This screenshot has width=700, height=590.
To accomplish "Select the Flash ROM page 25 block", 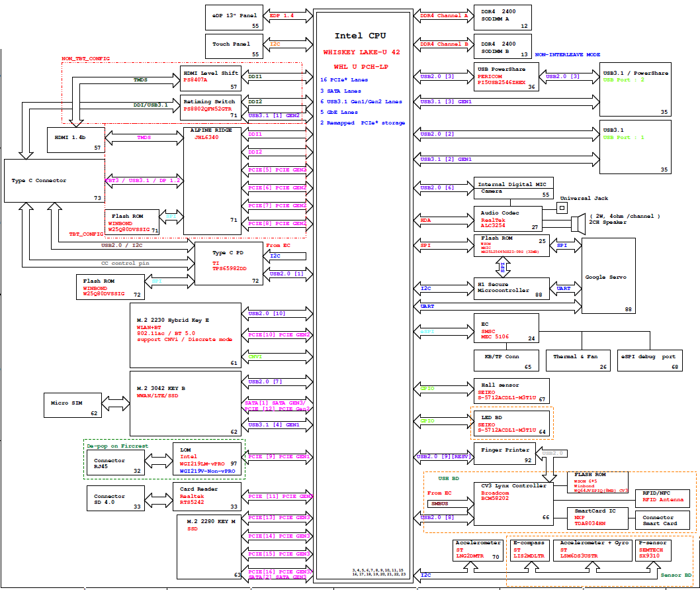I will [511, 246].
